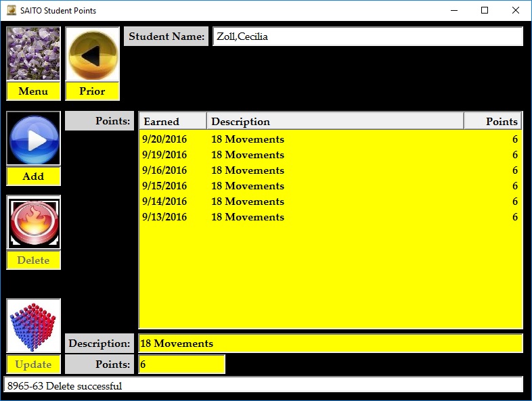Click the SAITO app icon in title bar

(11, 11)
